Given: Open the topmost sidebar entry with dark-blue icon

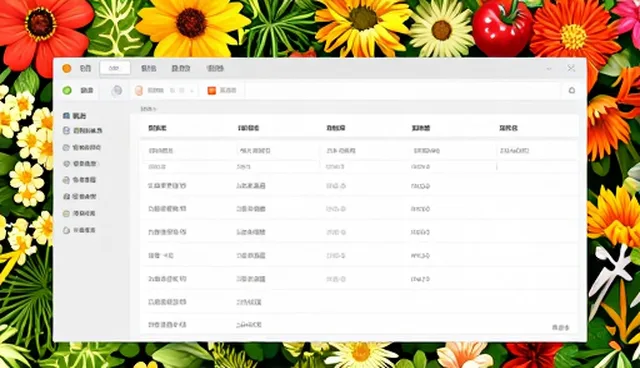Looking at the screenshot, I should (x=75, y=116).
